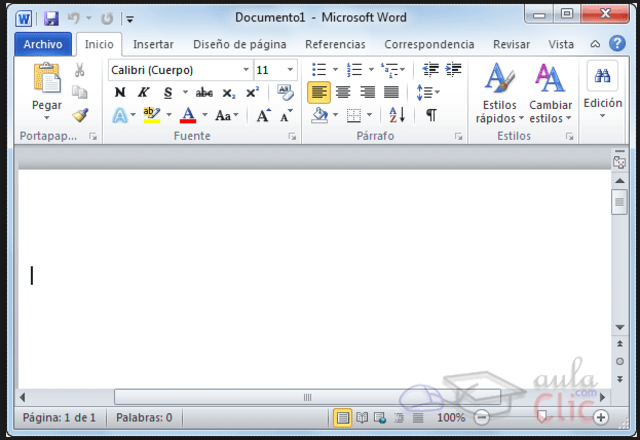This screenshot has height=440, width=640.
Task: Open the select browse object circle button
Action: point(620,361)
